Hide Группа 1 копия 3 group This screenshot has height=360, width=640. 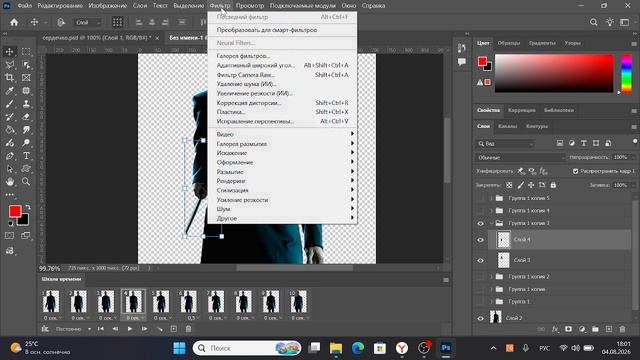tap(480, 223)
